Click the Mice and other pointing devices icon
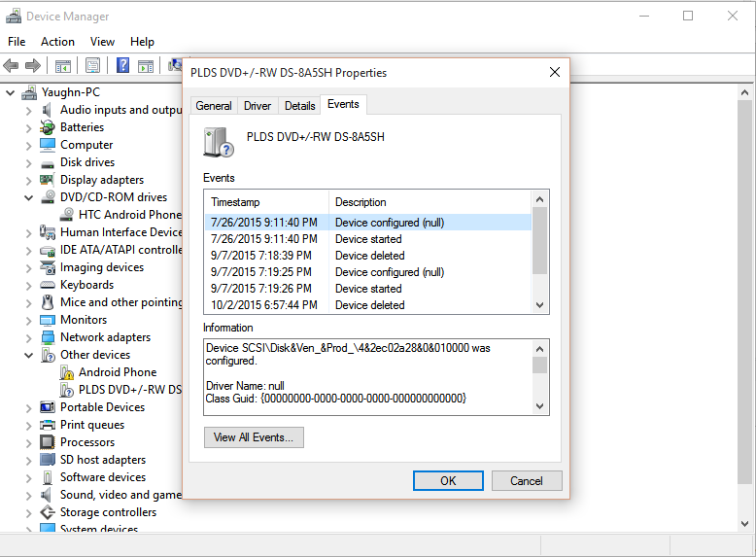Screen dimensions: 756x557 click(x=48, y=302)
